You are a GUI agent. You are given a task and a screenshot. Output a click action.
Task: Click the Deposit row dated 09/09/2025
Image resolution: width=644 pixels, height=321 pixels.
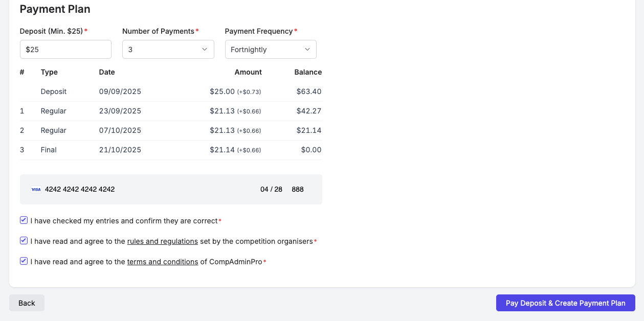click(x=171, y=91)
